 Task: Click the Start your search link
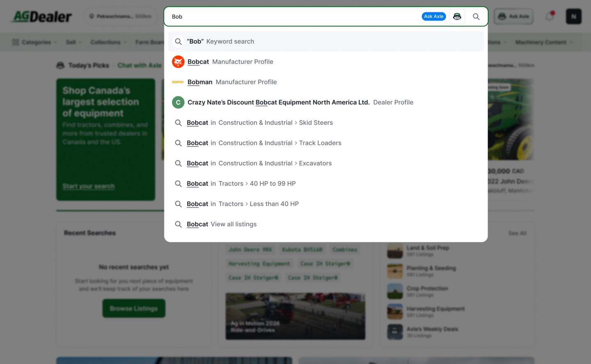click(89, 186)
